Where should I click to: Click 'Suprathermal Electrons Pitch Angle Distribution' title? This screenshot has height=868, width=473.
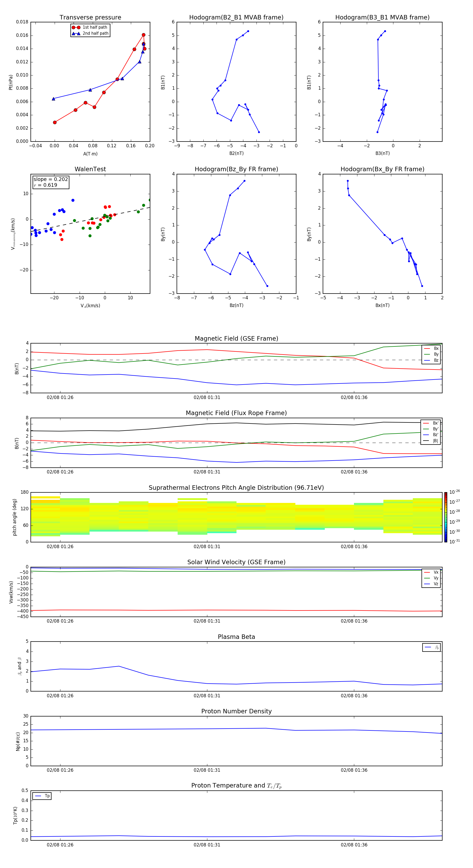[236, 488]
